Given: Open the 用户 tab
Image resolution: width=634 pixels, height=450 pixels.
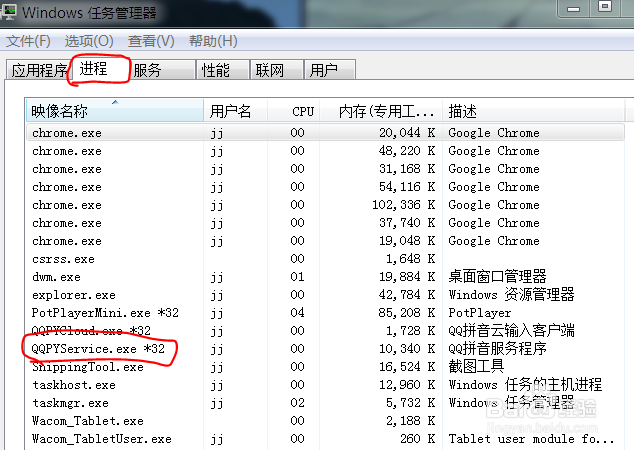Looking at the screenshot, I should click(330, 70).
